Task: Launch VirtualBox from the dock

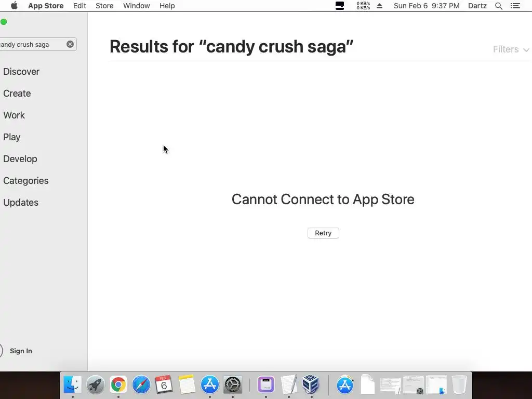Action: (311, 384)
